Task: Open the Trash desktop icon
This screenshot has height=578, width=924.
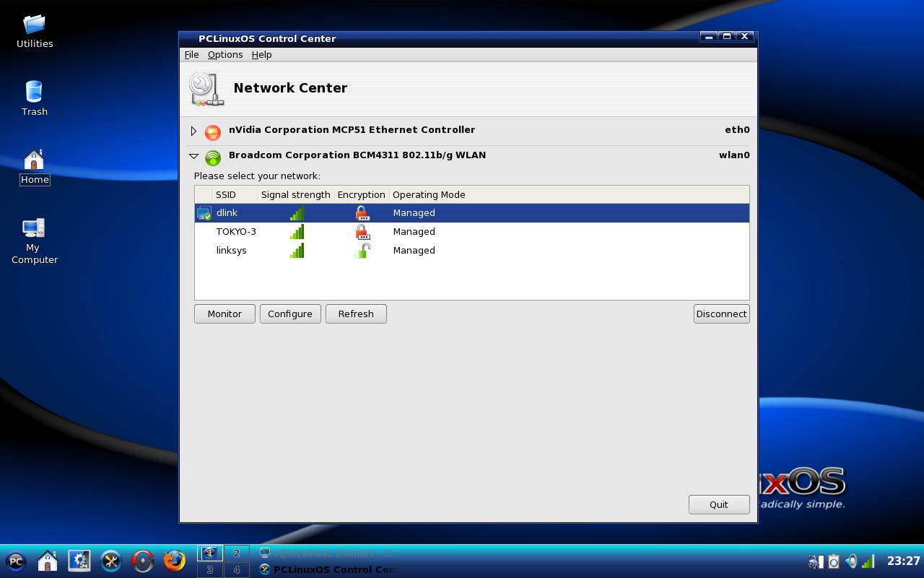Action: (x=35, y=98)
